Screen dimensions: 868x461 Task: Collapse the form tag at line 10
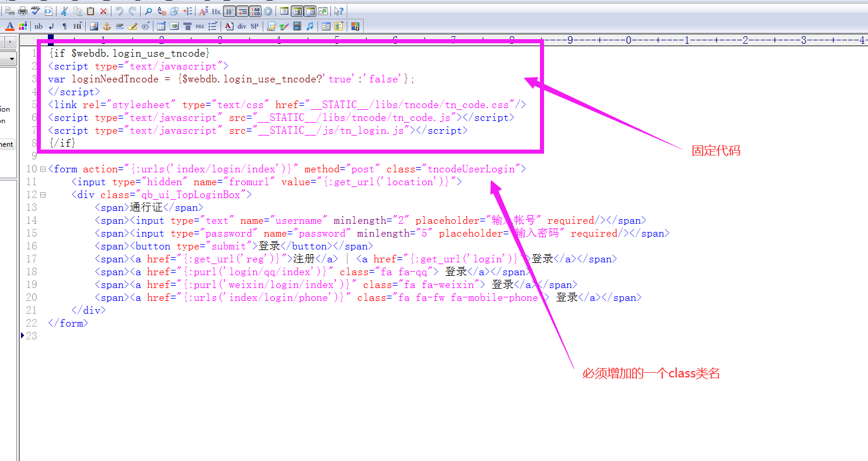43,169
